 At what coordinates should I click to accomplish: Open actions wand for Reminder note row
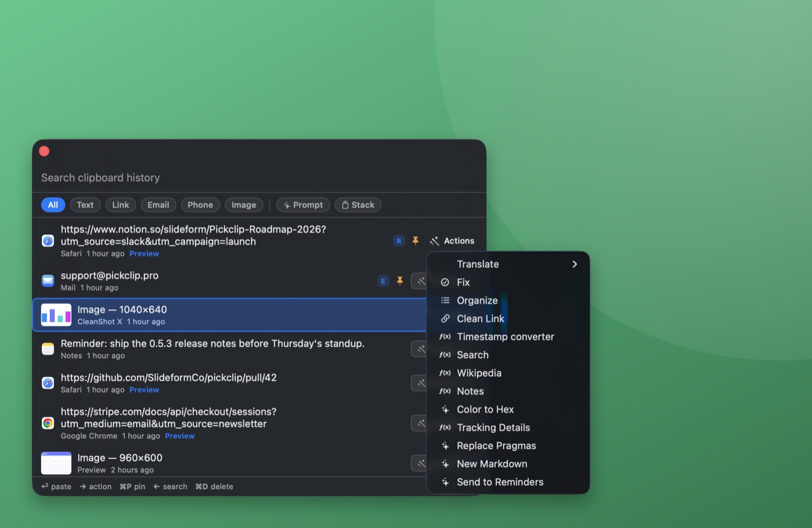point(420,349)
